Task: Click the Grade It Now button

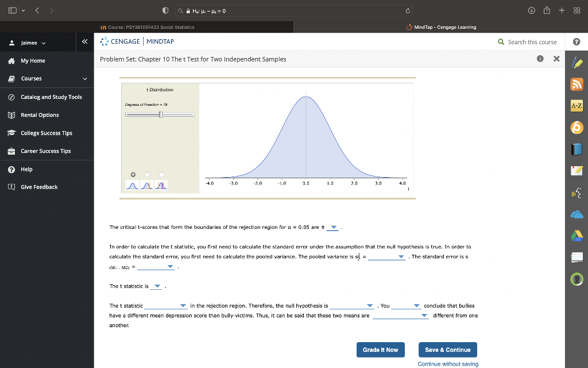Action: (380, 350)
